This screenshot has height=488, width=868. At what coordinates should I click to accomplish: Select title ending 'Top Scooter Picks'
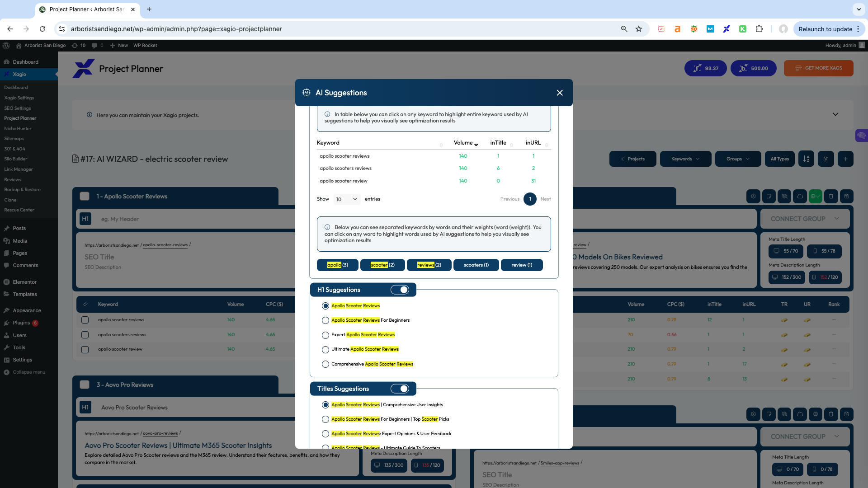coord(325,419)
